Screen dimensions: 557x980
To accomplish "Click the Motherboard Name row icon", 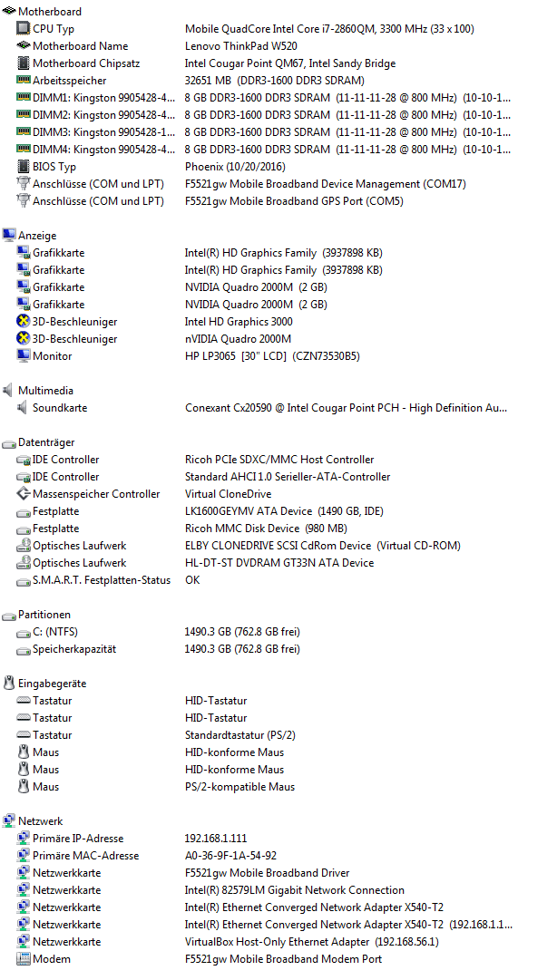I will point(23,45).
